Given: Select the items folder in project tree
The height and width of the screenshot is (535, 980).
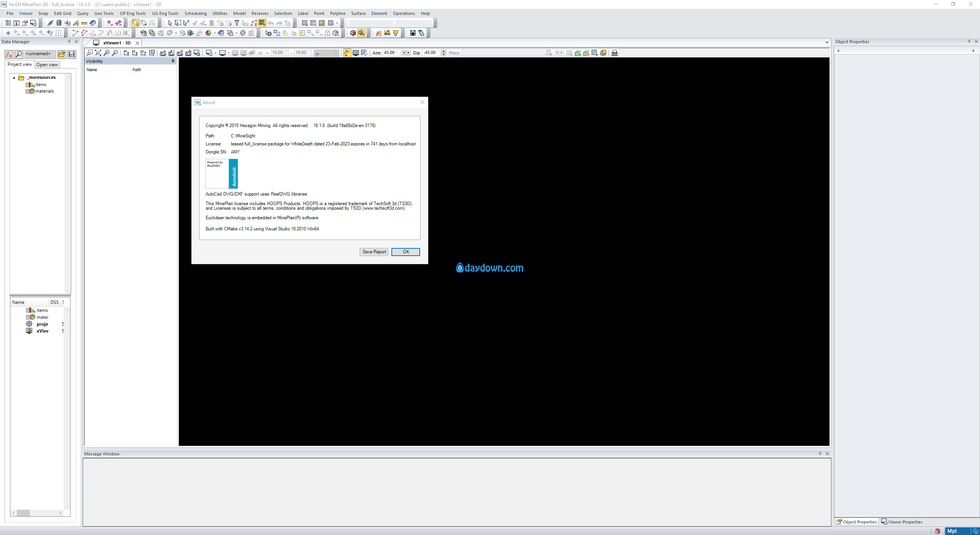Looking at the screenshot, I should point(36,85).
